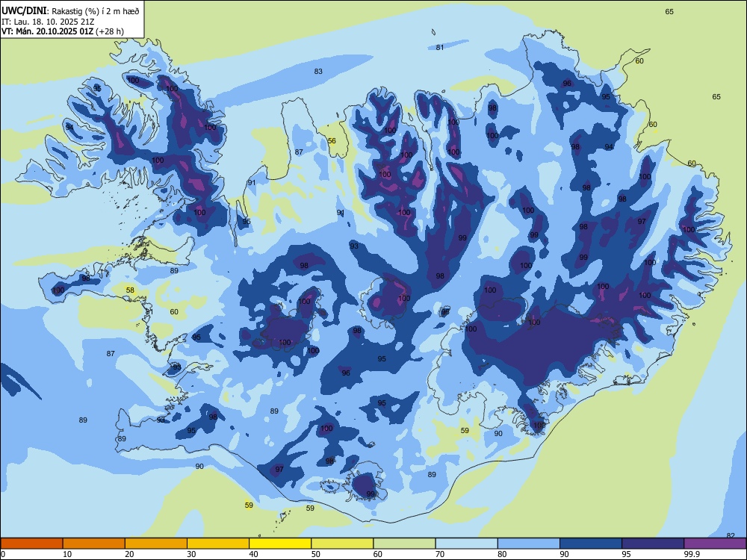
Task: Click the '58' humidity value on the map
Action: tap(130, 290)
